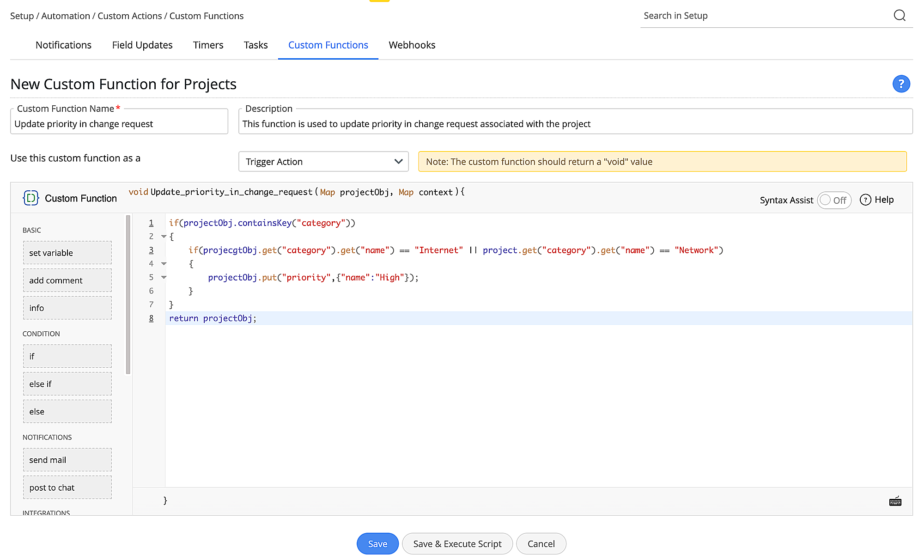The height and width of the screenshot is (560, 924).
Task: Open the on-screen keyboard icon in editor
Action: click(895, 501)
